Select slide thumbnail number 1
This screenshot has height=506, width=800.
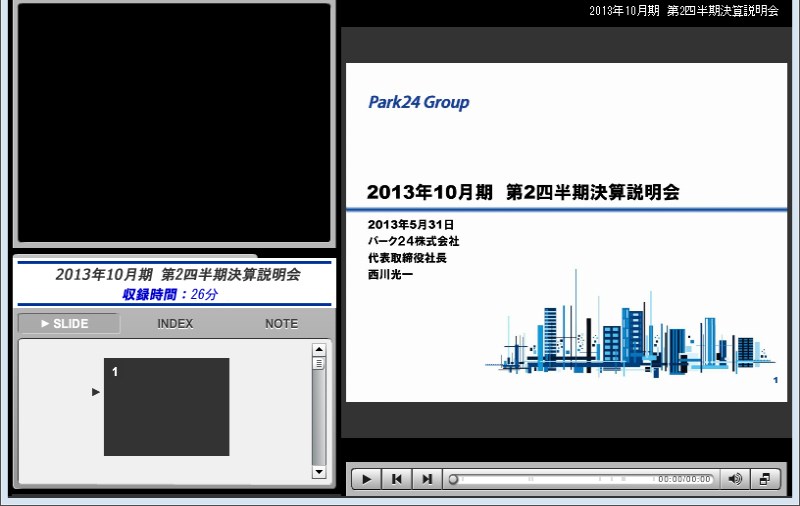click(166, 407)
